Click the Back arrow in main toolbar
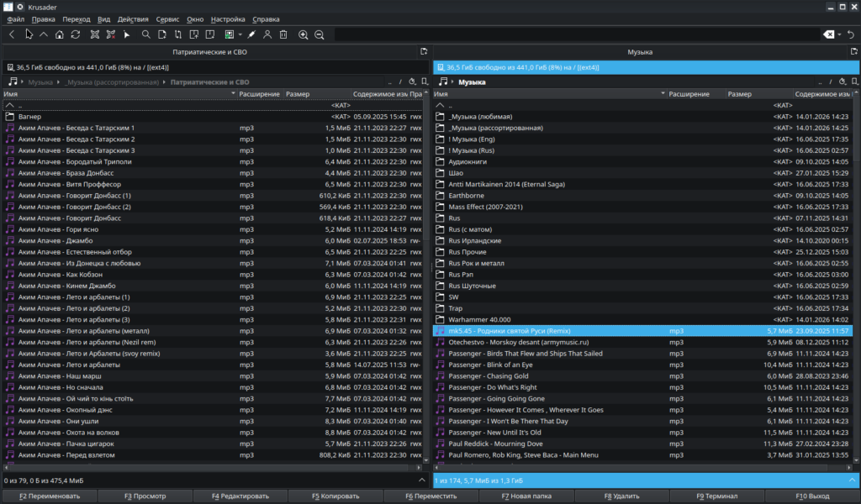 point(12,34)
